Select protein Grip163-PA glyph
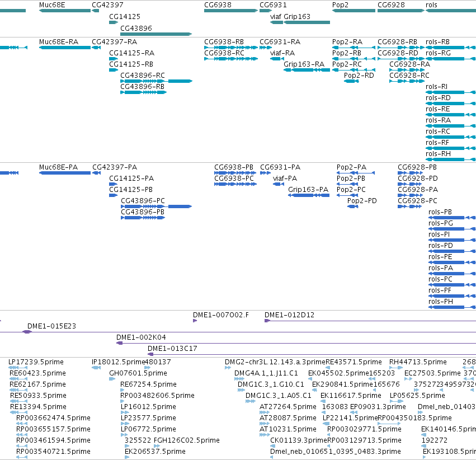The height and width of the screenshot is (460, 476). (309, 195)
